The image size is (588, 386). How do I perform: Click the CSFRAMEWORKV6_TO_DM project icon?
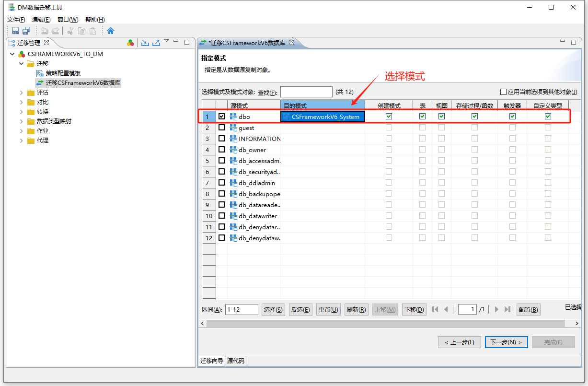(22, 54)
